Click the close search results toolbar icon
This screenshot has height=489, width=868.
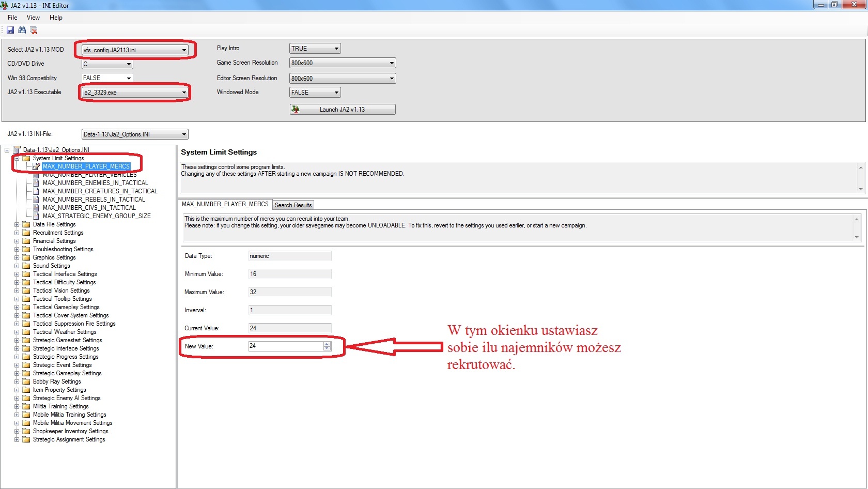(x=34, y=30)
